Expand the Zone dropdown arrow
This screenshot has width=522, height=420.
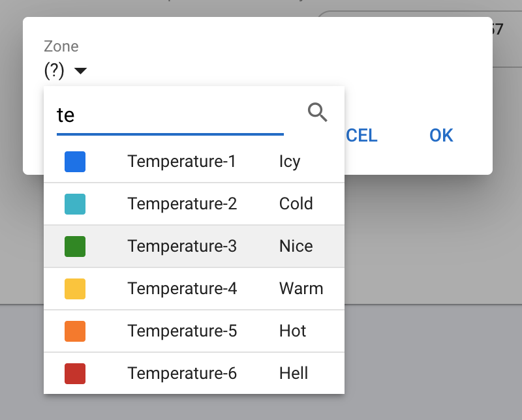(80, 71)
